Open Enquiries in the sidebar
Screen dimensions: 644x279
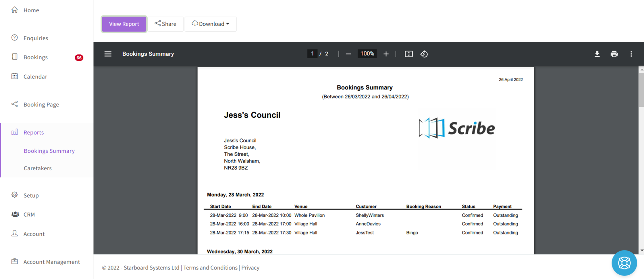point(36,38)
